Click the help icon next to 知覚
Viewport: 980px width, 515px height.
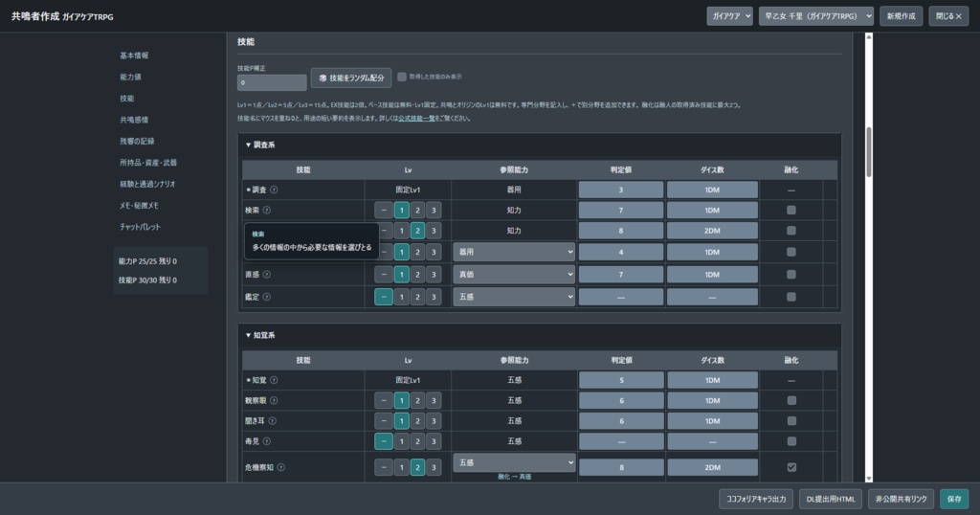click(x=274, y=380)
